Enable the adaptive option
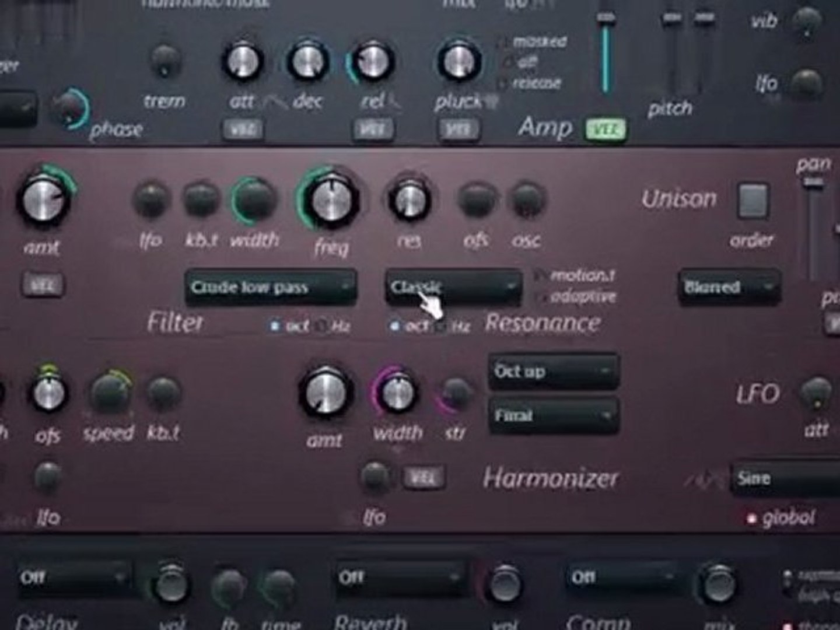Screen dimensions: 840x630 (x=576, y=296)
